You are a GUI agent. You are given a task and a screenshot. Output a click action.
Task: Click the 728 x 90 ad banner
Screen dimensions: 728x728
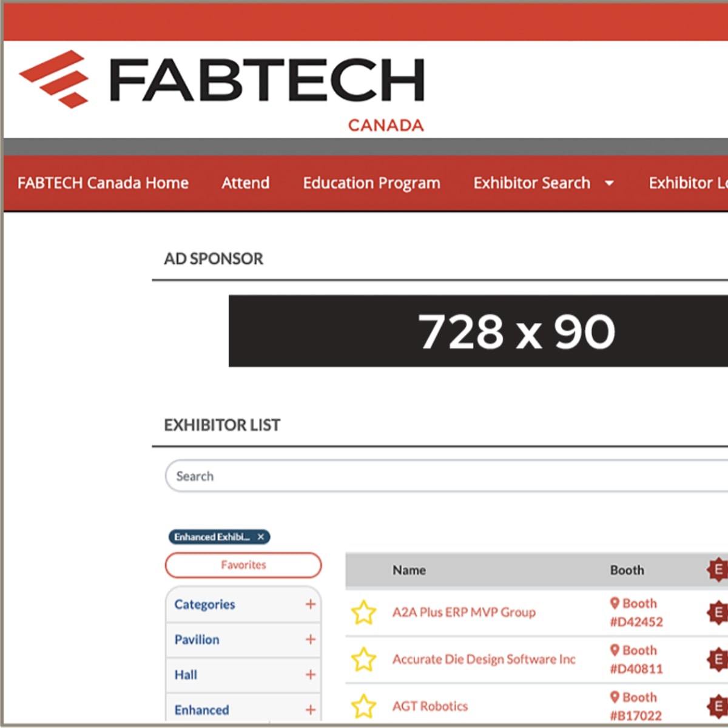(x=478, y=331)
